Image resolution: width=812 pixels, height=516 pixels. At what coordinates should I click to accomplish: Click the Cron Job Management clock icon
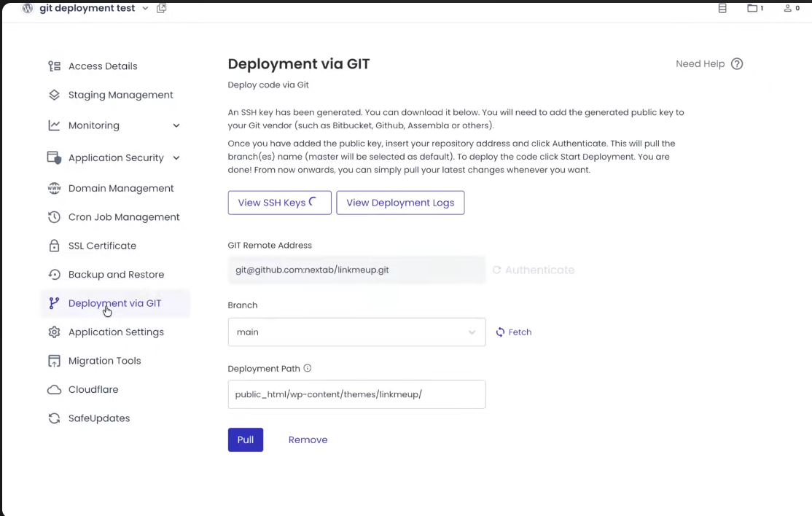click(x=54, y=216)
